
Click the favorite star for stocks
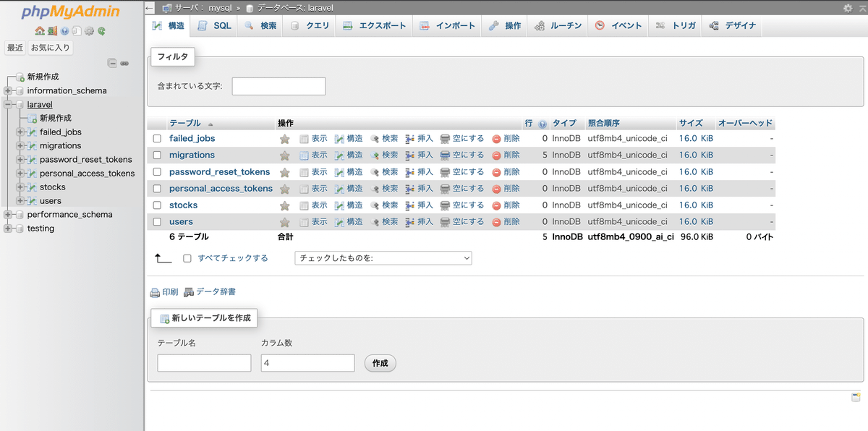[x=285, y=205]
